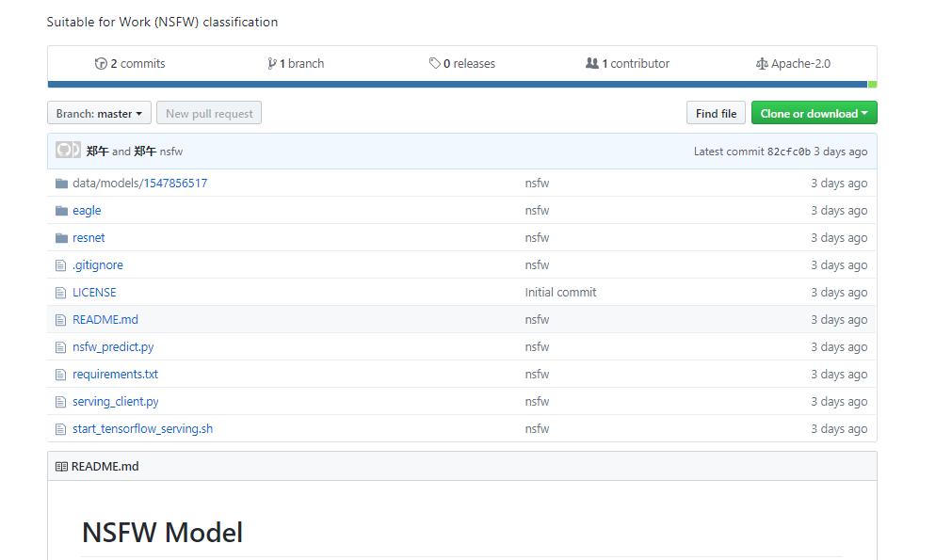Click the README.md panel header title
The image size is (952, 560).
coord(105,467)
